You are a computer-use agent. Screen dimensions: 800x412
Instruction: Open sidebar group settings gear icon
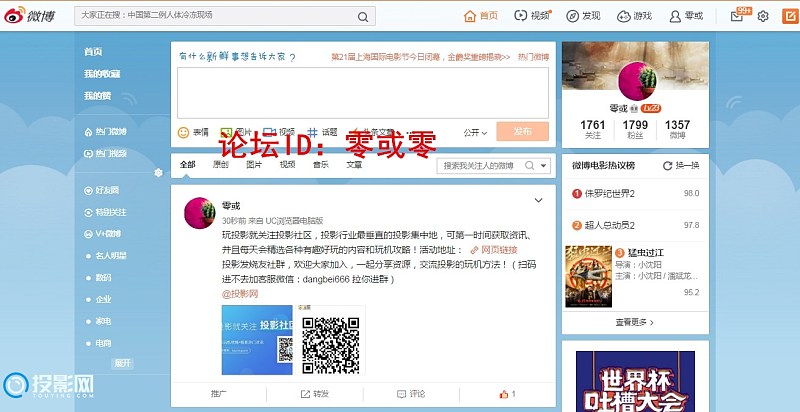pos(158,173)
